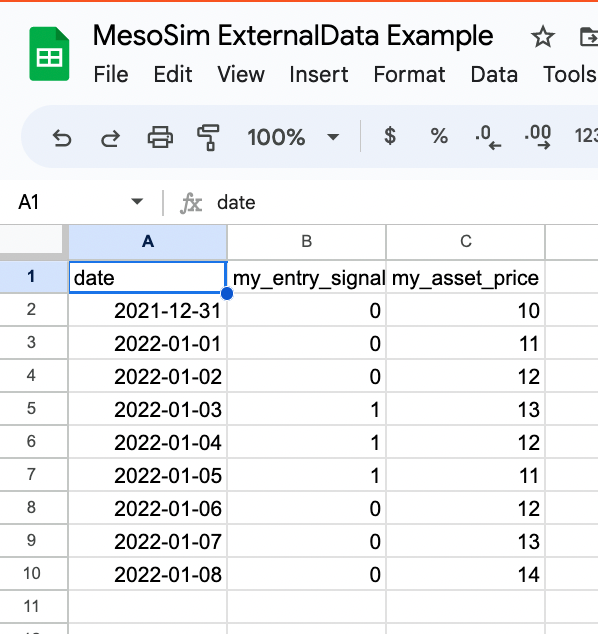Select entry signal 0 in row 8
This screenshot has height=634, width=598.
307,508
